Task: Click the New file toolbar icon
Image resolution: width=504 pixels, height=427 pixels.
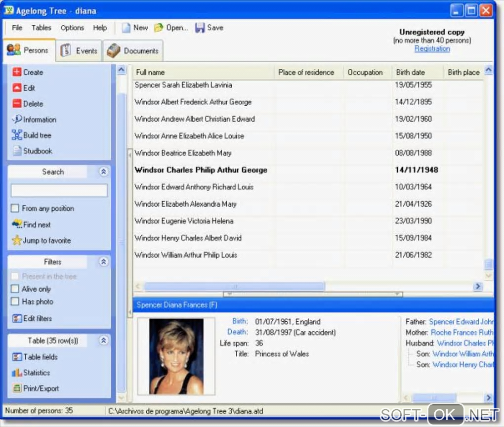Action: click(x=126, y=28)
